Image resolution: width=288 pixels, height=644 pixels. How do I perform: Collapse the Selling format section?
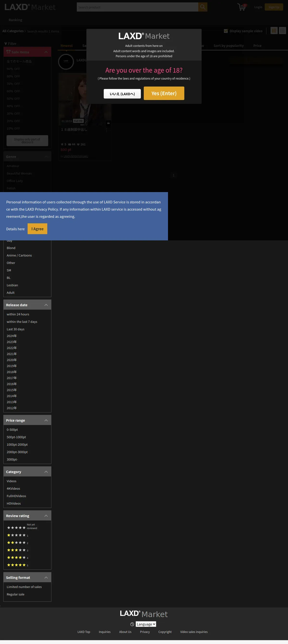46,577
